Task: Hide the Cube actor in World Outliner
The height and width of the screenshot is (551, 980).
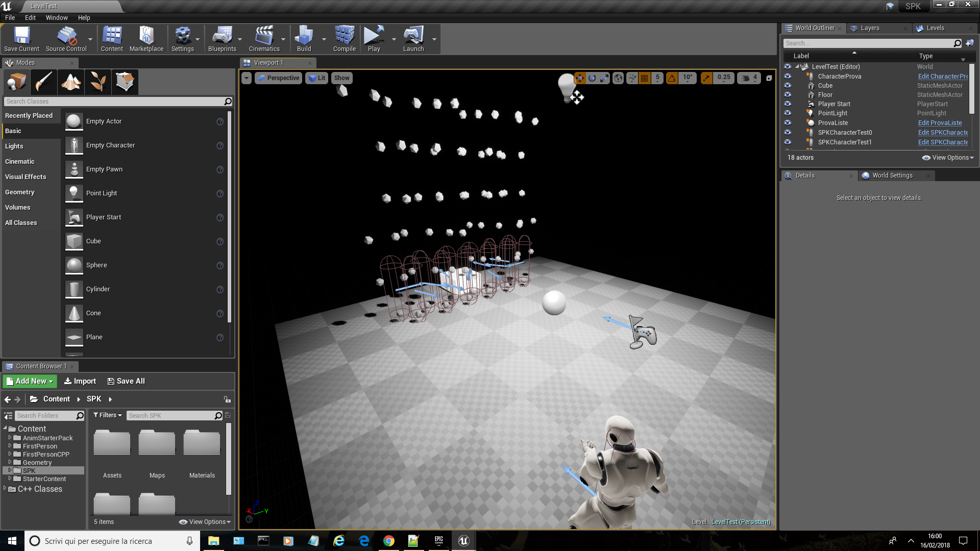Action: coord(788,85)
